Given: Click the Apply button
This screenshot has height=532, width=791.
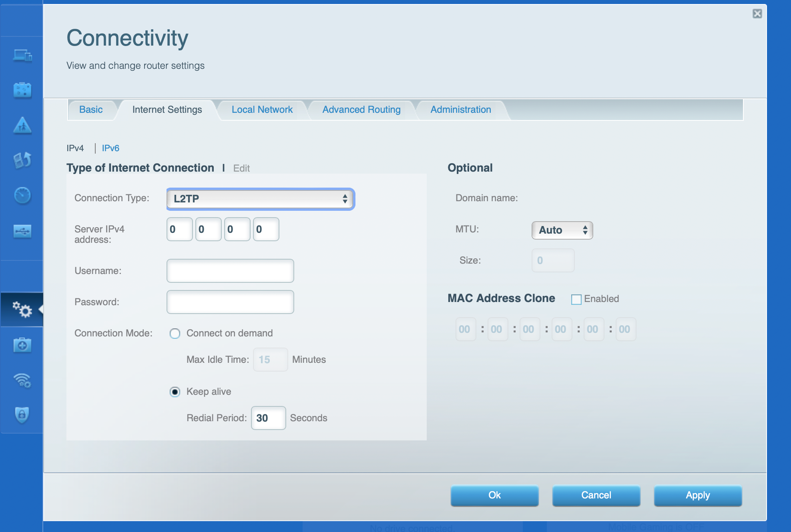Looking at the screenshot, I should tap(697, 495).
